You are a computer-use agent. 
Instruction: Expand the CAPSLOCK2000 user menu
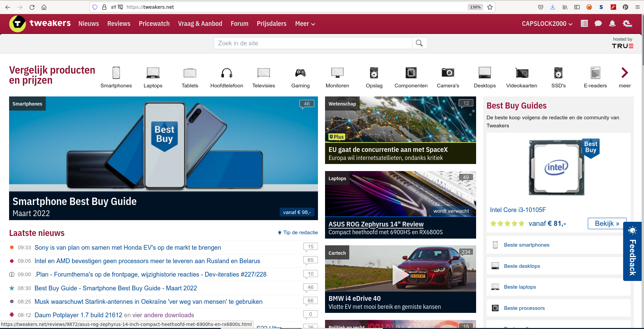click(547, 24)
